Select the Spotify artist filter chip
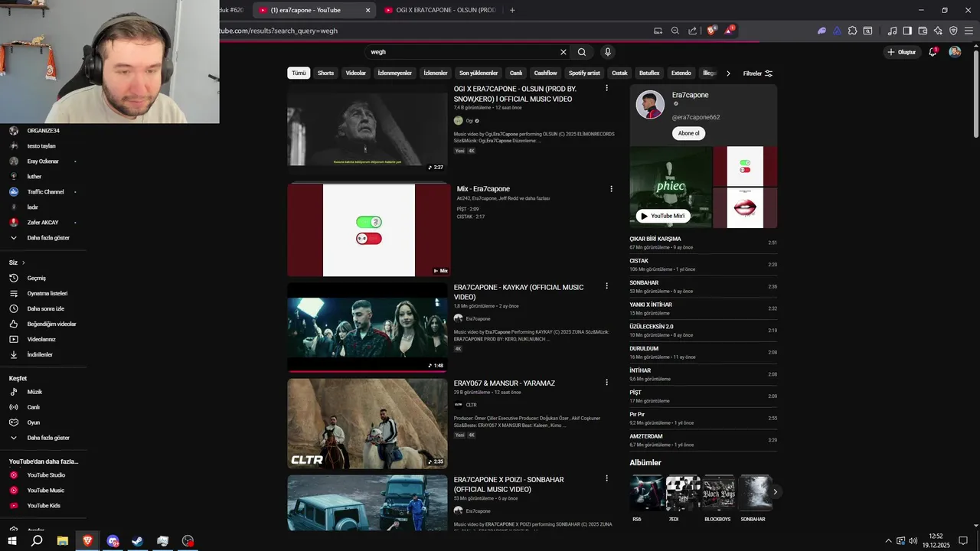 584,73
